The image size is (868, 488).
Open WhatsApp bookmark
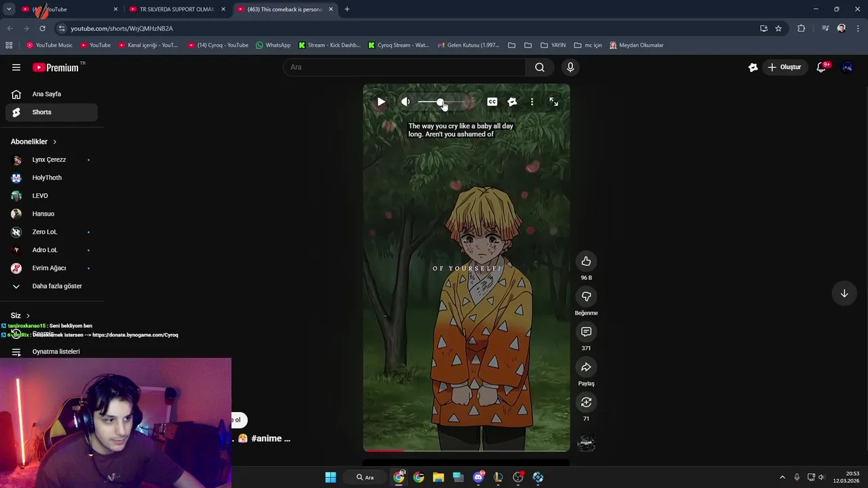point(273,45)
